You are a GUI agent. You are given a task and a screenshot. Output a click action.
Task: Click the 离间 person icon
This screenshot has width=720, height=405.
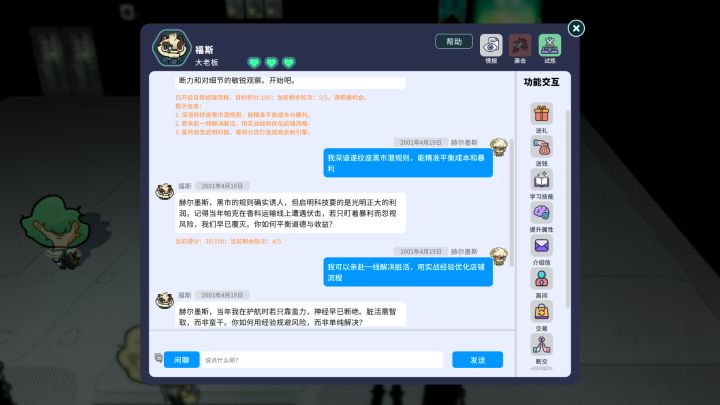(541, 279)
